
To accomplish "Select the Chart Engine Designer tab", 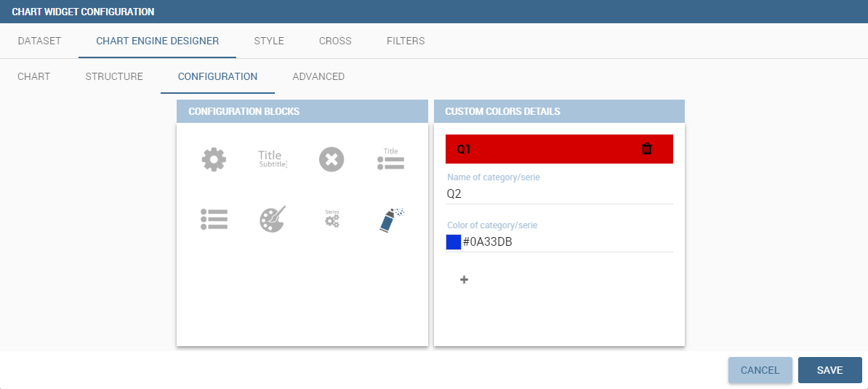I will [157, 41].
